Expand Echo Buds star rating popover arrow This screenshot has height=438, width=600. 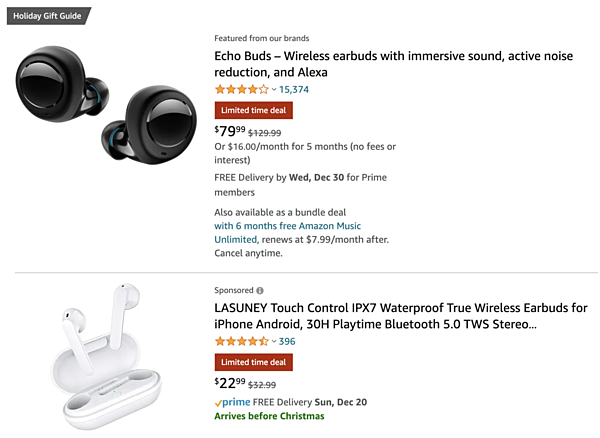[x=273, y=90]
